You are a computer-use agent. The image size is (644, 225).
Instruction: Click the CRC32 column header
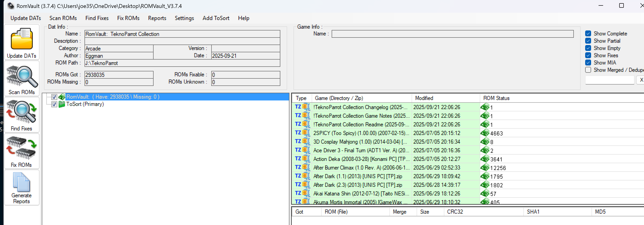click(x=483, y=212)
